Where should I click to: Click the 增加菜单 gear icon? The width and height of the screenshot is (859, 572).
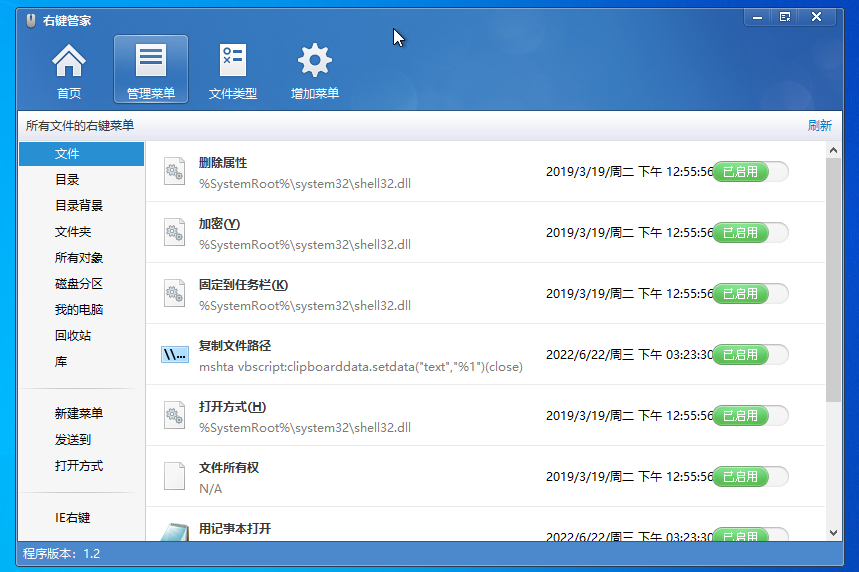tap(315, 62)
